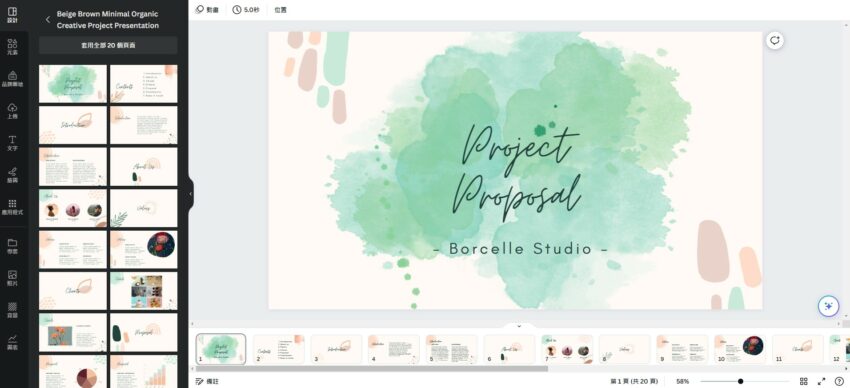850x388 pixels.
Task: Choose Project Proposal template page in panel
Action: (73, 83)
